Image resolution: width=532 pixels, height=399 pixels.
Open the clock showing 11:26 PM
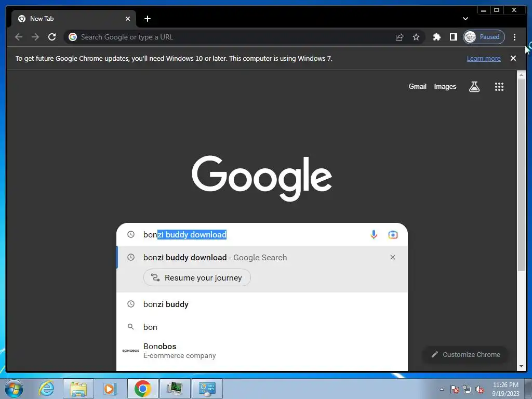coord(506,389)
